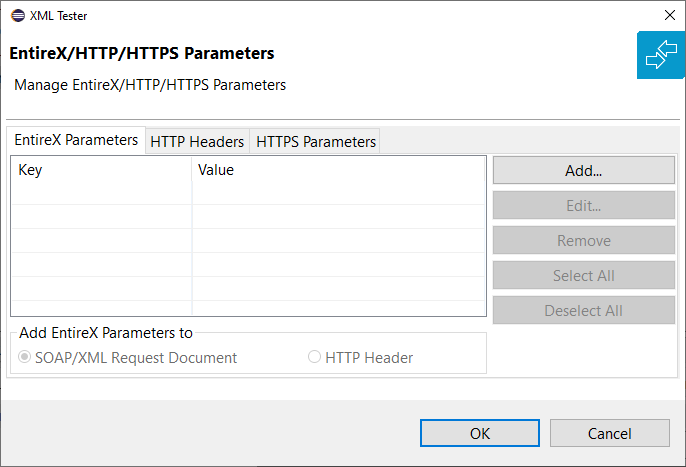Dismiss dialog with Cancel button
The width and height of the screenshot is (686, 467).
[x=609, y=433]
